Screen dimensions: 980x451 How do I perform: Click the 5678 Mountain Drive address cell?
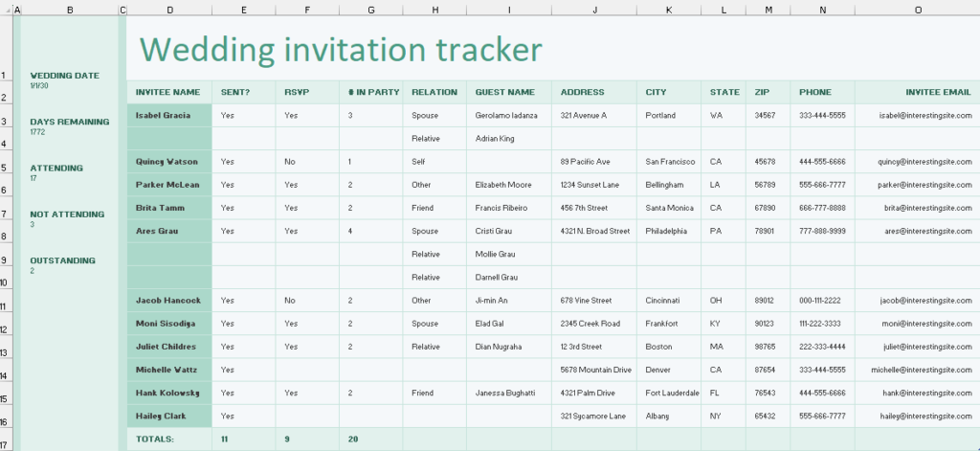pos(595,370)
